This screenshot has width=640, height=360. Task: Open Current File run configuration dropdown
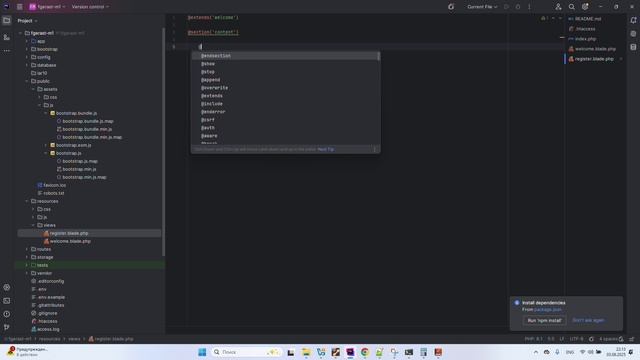482,7
